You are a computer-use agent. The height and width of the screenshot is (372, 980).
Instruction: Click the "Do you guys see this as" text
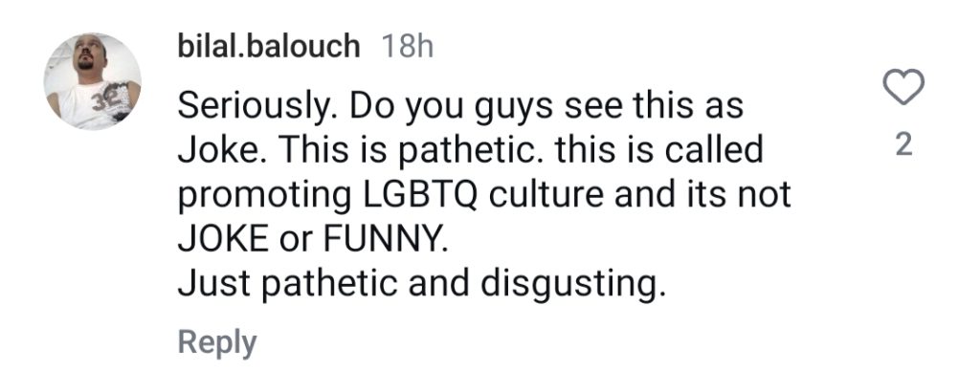point(546,107)
